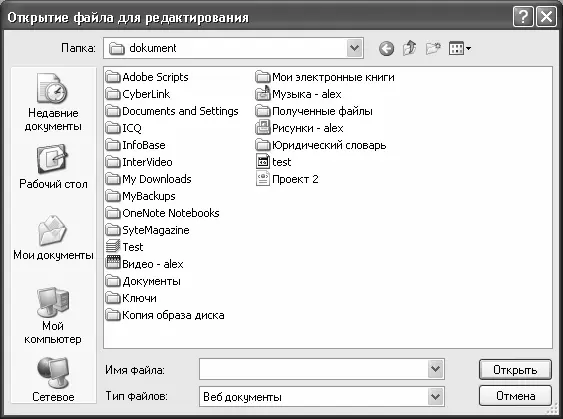Select Мои документы in sidebar

pos(53,238)
